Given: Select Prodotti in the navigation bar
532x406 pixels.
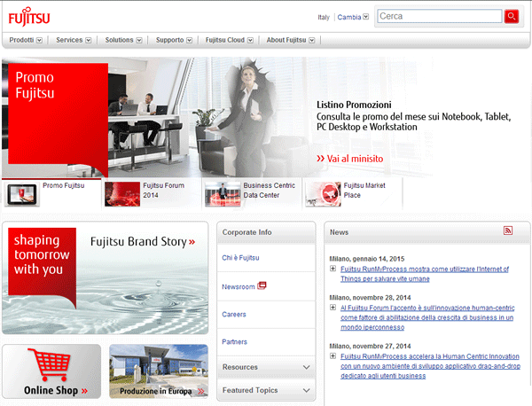Looking at the screenshot, I should click(x=21, y=40).
